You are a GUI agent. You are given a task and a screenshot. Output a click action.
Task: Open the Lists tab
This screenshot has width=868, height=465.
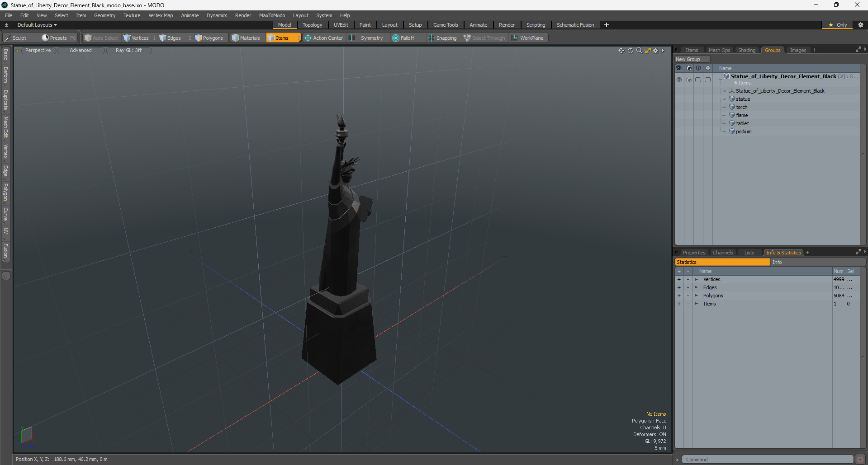pyautogui.click(x=749, y=253)
